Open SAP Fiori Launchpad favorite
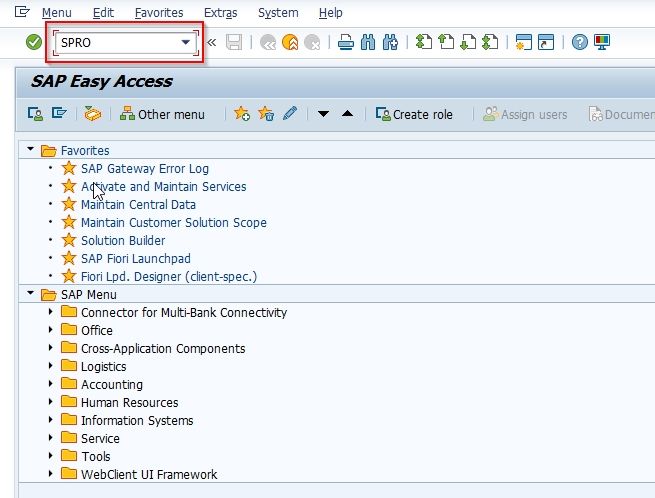Image resolution: width=655 pixels, height=498 pixels. click(136, 259)
